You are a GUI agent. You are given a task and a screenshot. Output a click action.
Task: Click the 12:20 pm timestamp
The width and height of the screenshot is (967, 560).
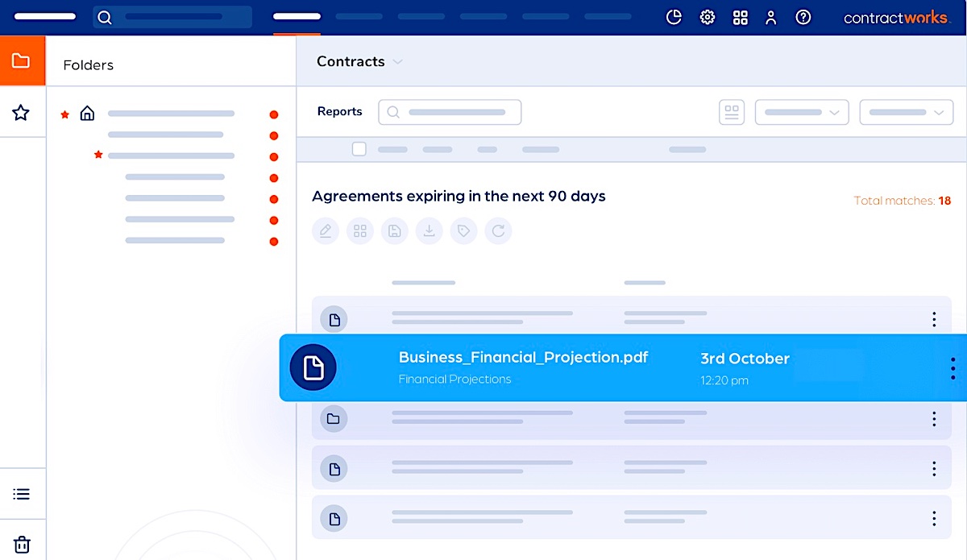coord(724,380)
